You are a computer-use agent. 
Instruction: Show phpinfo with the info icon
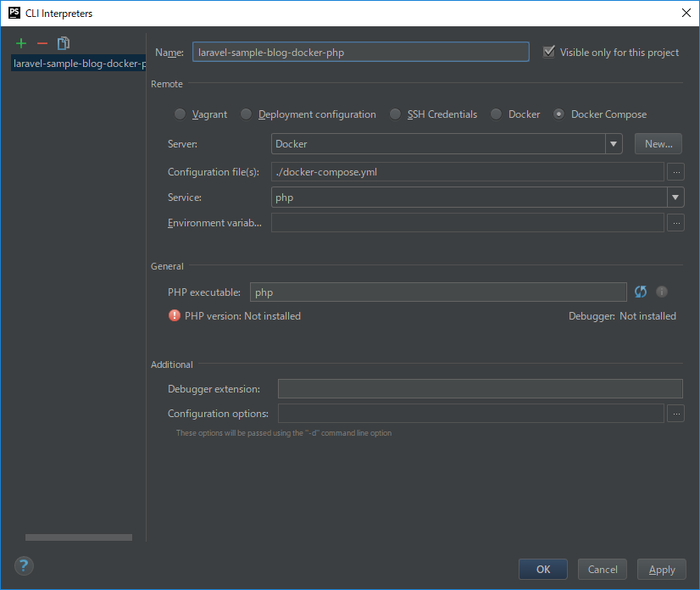point(662,292)
